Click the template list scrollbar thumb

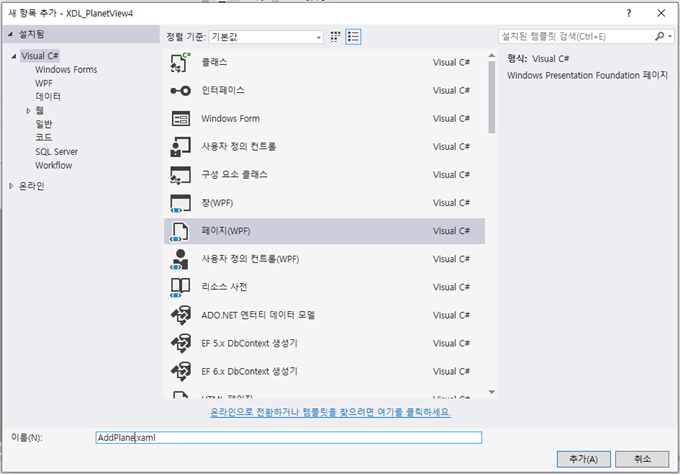pyautogui.click(x=492, y=97)
